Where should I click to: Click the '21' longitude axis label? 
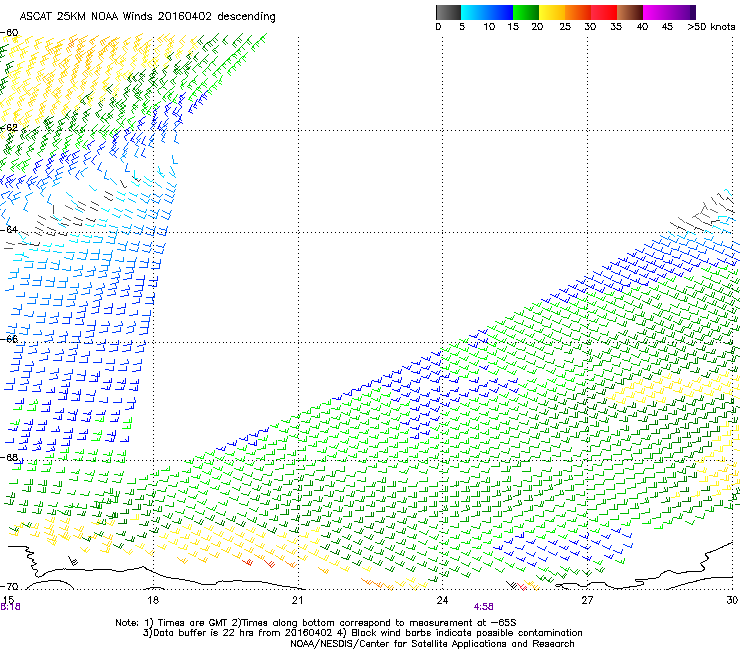click(297, 600)
